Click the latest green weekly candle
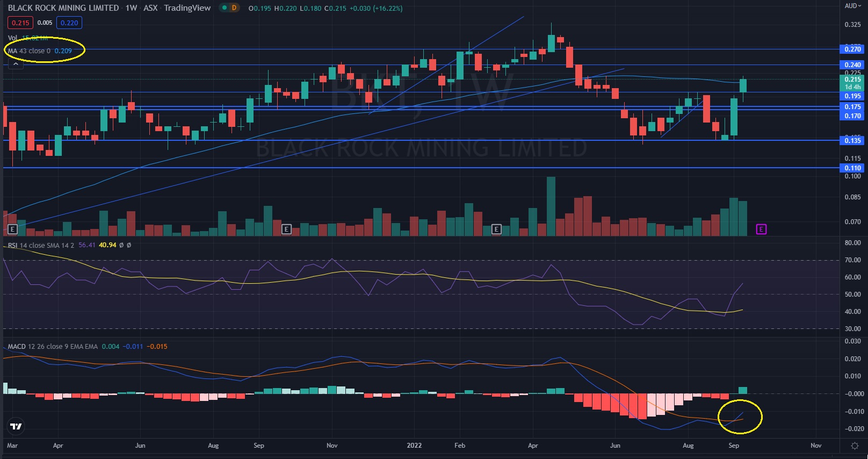 point(743,85)
